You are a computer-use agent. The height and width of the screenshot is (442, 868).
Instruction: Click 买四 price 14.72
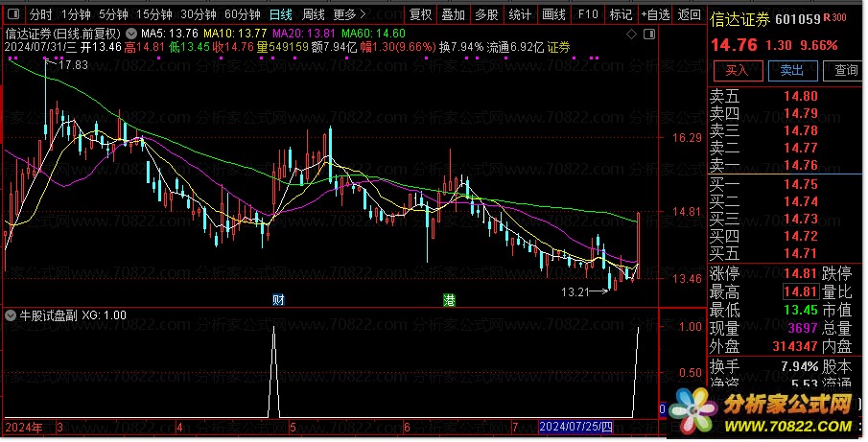[x=801, y=236]
